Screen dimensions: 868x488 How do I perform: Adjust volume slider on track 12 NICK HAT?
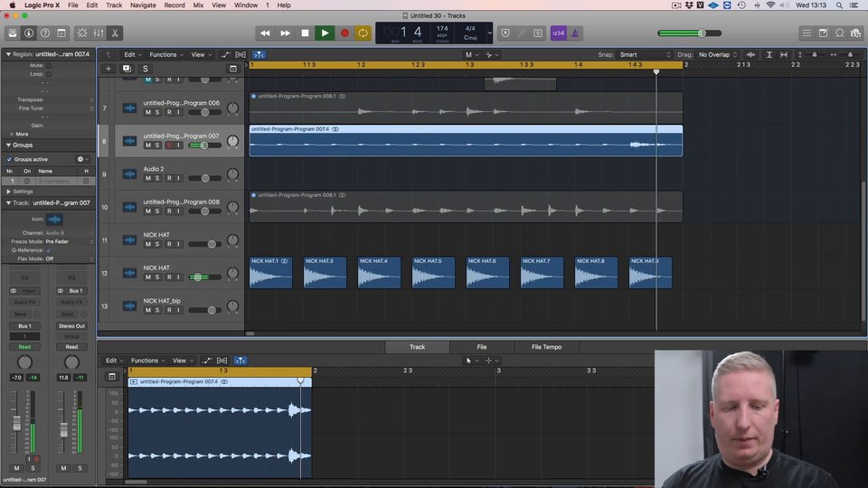(198, 277)
